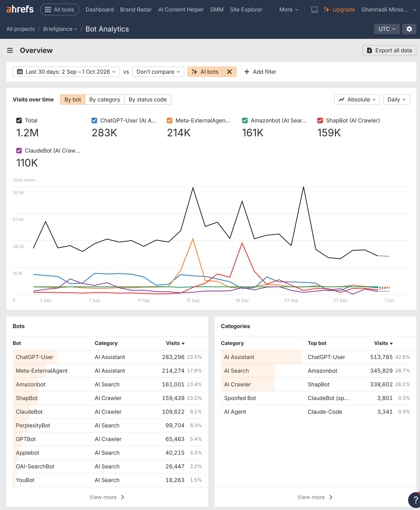Image resolution: width=420 pixels, height=510 pixels.
Task: Switch to the By category tab
Action: (105, 99)
